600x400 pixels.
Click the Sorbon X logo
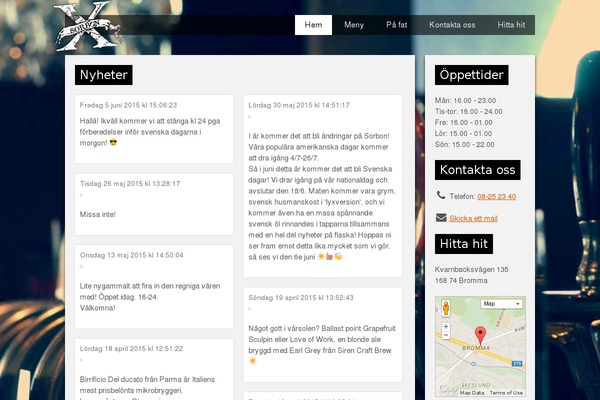point(88,26)
